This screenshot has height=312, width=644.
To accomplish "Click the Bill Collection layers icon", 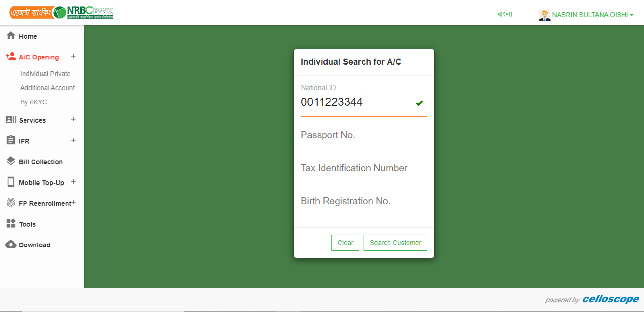I will pyautogui.click(x=11, y=161).
